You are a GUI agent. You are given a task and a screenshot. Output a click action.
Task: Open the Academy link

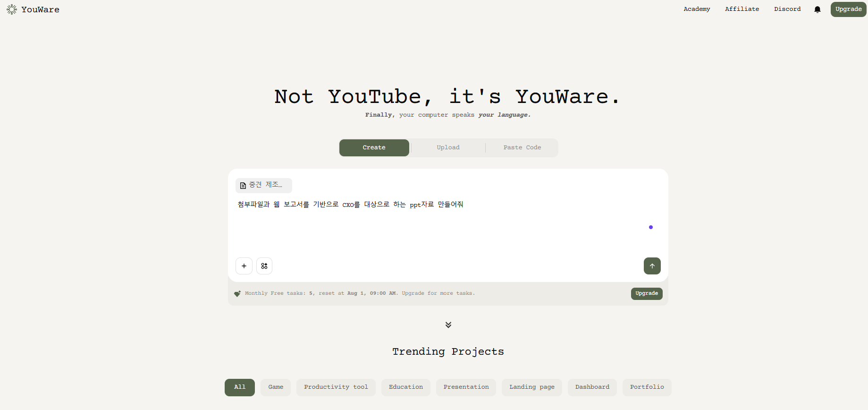697,9
